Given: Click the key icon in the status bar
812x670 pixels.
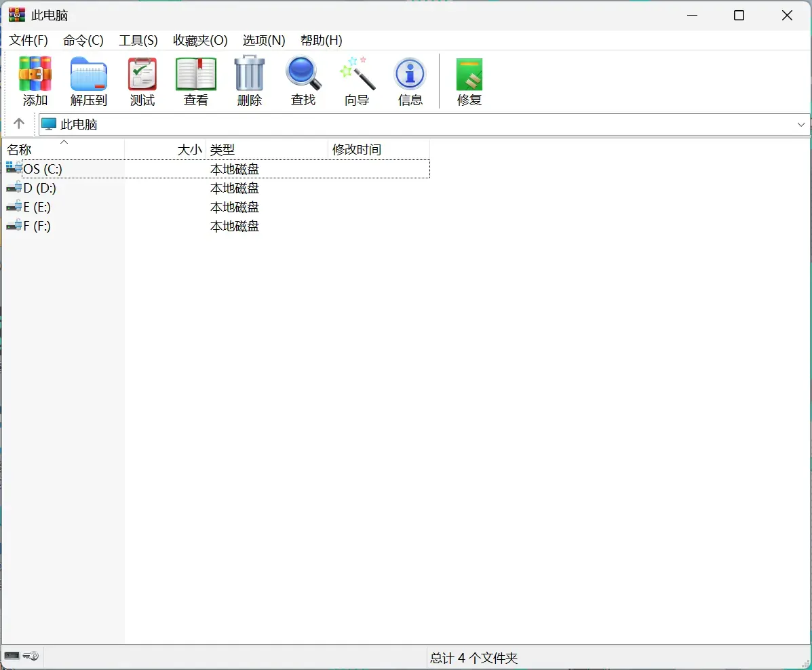Looking at the screenshot, I should click(x=31, y=656).
